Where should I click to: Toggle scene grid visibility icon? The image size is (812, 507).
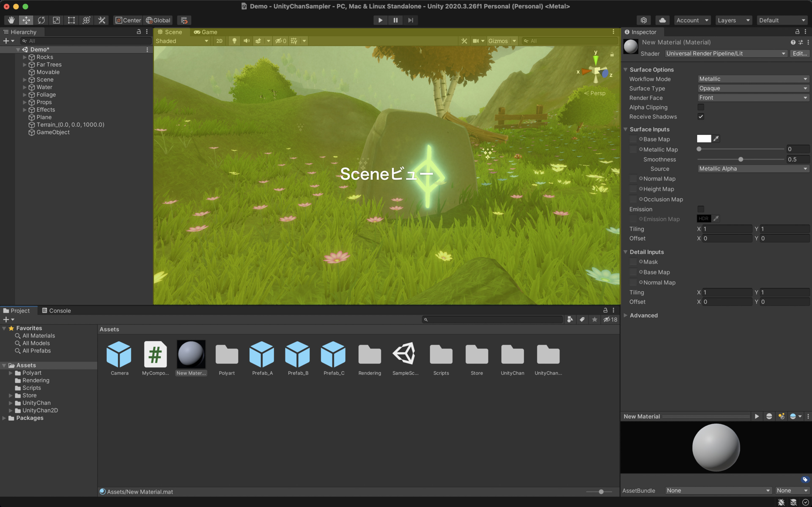click(x=294, y=41)
